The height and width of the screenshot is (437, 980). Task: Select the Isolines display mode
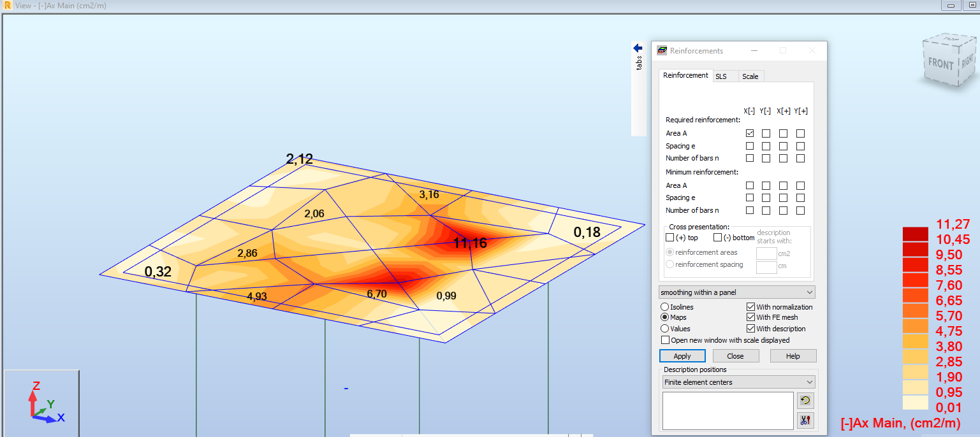(664, 306)
